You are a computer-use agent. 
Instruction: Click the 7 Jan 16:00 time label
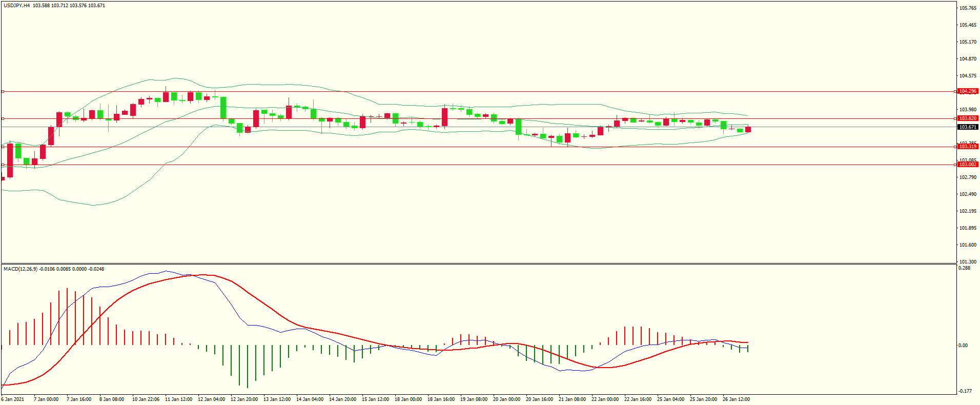(x=79, y=399)
